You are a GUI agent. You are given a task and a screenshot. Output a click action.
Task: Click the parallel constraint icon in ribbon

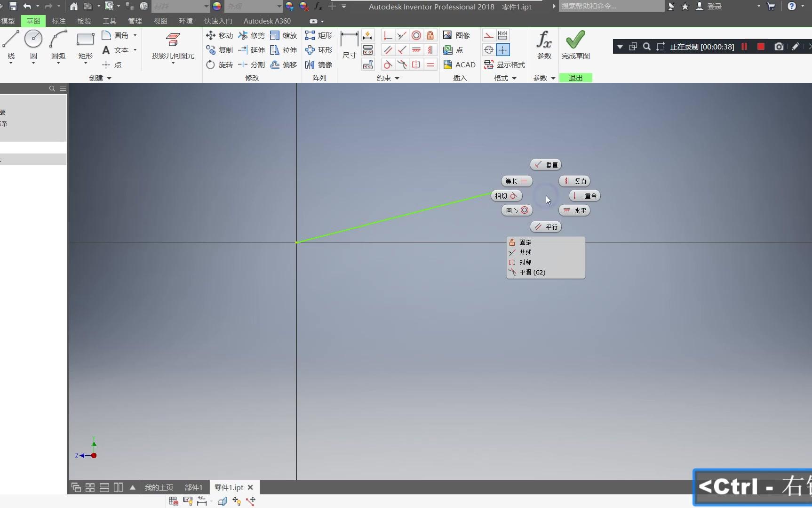tap(388, 50)
